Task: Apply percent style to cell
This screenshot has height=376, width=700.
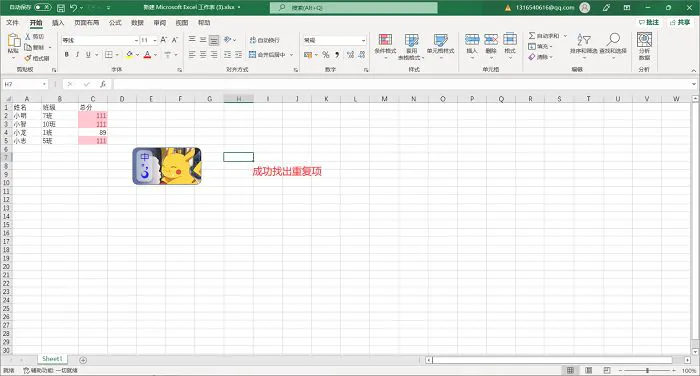Action: click(x=326, y=54)
